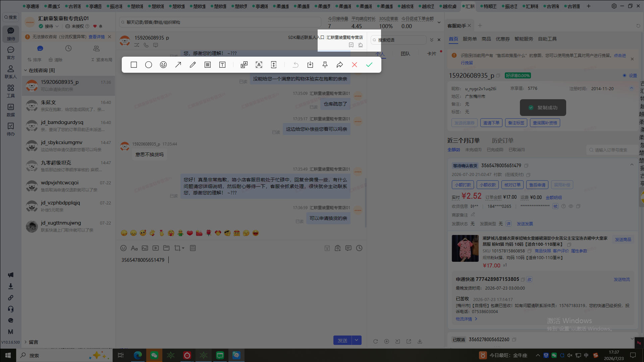Open the Windows Start menu
The height and width of the screenshot is (362, 644).
tap(8, 355)
